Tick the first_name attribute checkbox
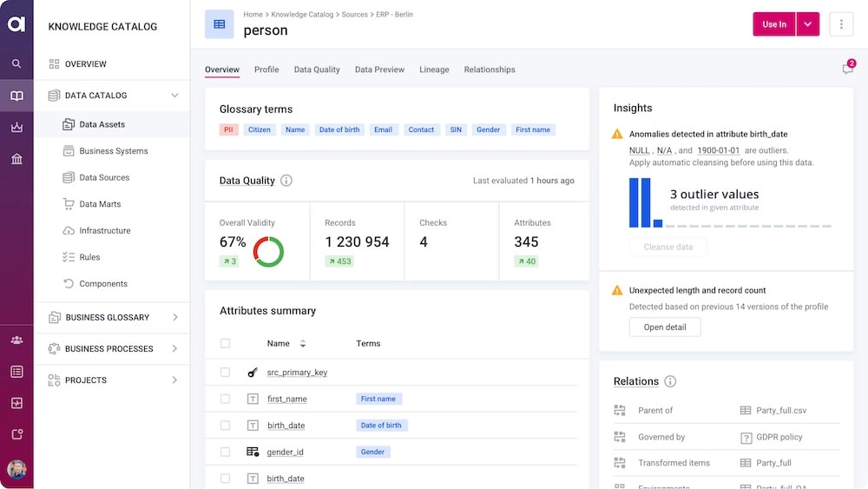868x489 pixels. 226,399
